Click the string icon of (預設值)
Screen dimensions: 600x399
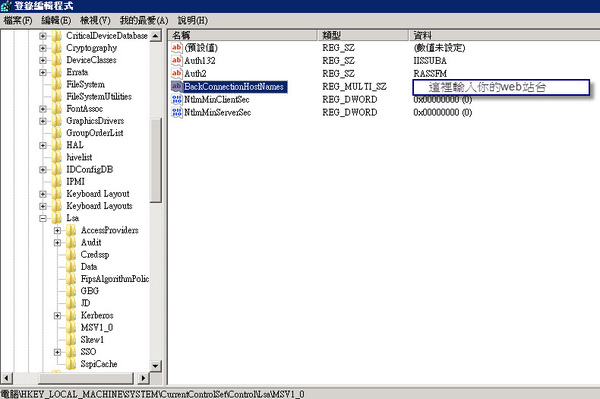[177, 48]
